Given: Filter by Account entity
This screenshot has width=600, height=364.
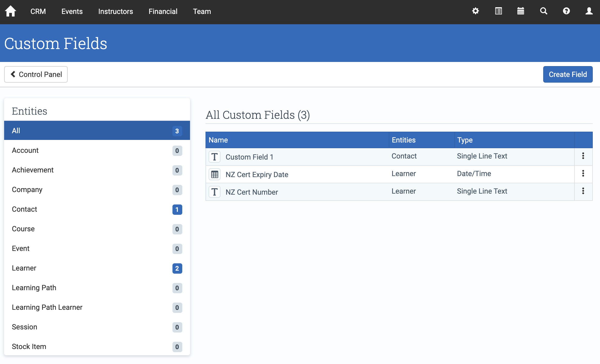Looking at the screenshot, I should (x=97, y=150).
